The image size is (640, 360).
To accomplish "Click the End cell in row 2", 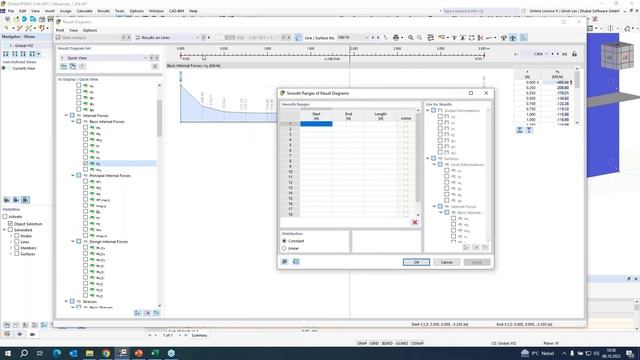I will (349, 129).
